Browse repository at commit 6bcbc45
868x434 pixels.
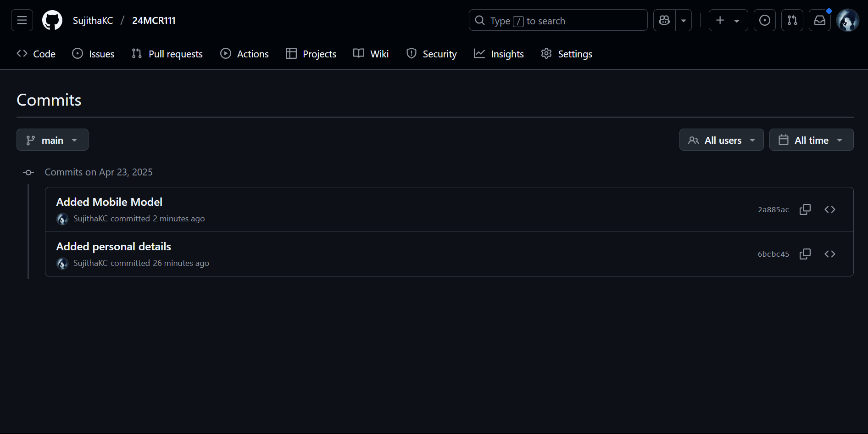[x=830, y=254]
